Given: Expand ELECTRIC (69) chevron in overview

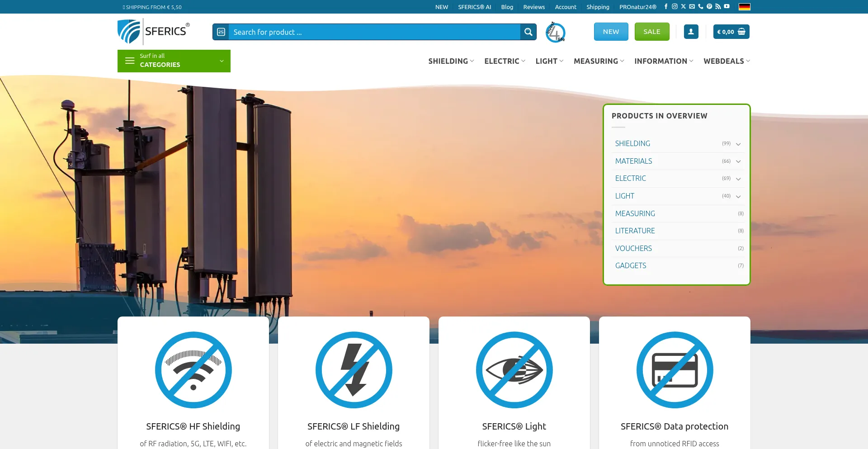Looking at the screenshot, I should coord(738,179).
